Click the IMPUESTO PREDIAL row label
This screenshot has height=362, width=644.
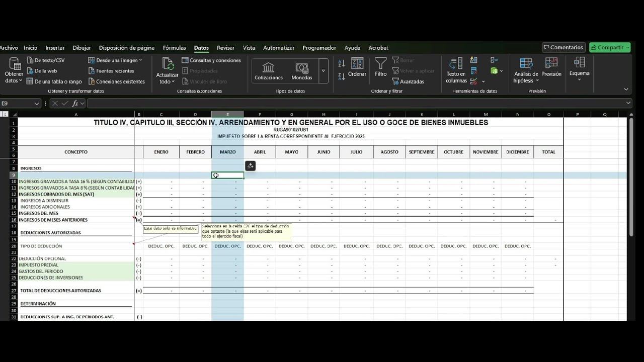(38, 265)
